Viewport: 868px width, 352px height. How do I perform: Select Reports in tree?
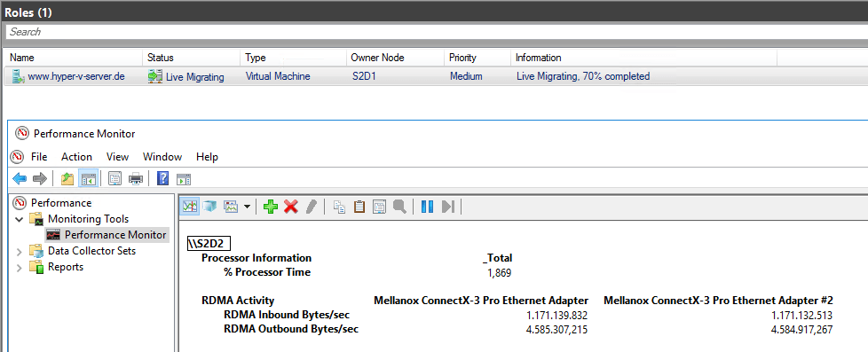coord(66,267)
